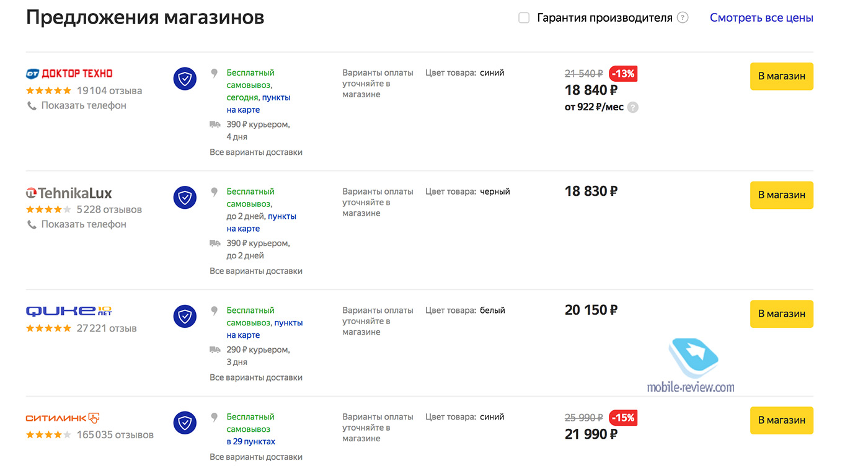Viewport: 868px width, 466px height.
Task: Click the shield badge in Ситилинк row
Action: click(x=185, y=423)
